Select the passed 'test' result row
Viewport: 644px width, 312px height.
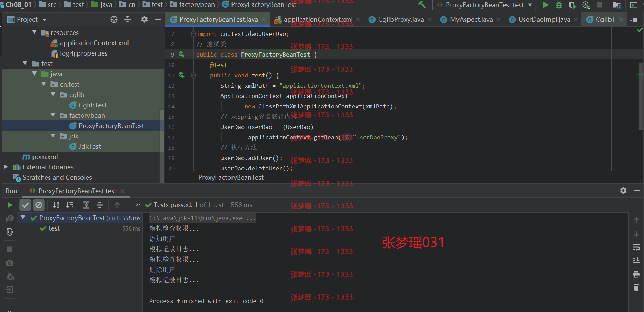coord(80,228)
